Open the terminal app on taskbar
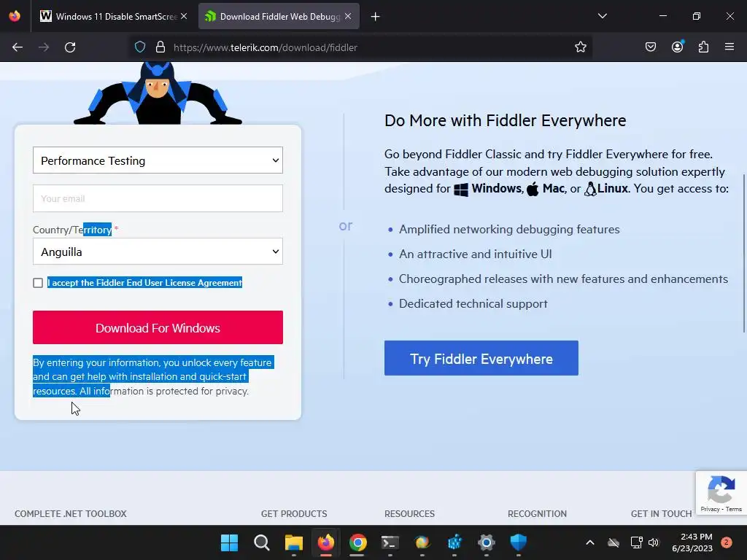This screenshot has height=560, width=747. tap(390, 542)
